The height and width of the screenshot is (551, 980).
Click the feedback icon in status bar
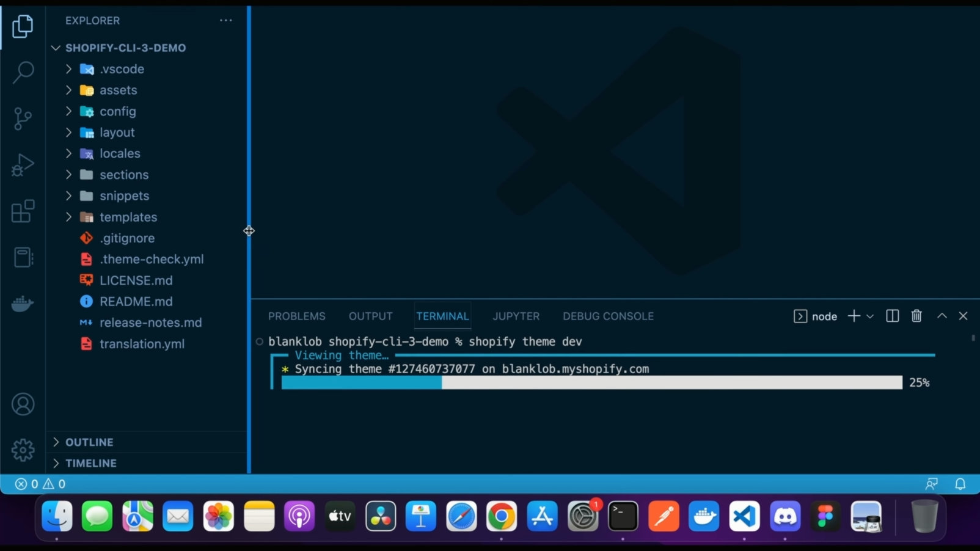(932, 484)
